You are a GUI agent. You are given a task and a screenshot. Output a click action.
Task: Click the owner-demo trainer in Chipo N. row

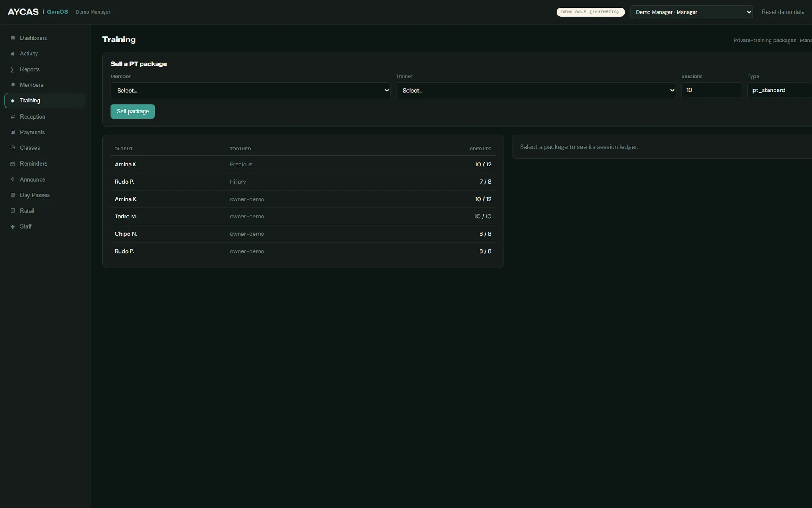point(247,234)
